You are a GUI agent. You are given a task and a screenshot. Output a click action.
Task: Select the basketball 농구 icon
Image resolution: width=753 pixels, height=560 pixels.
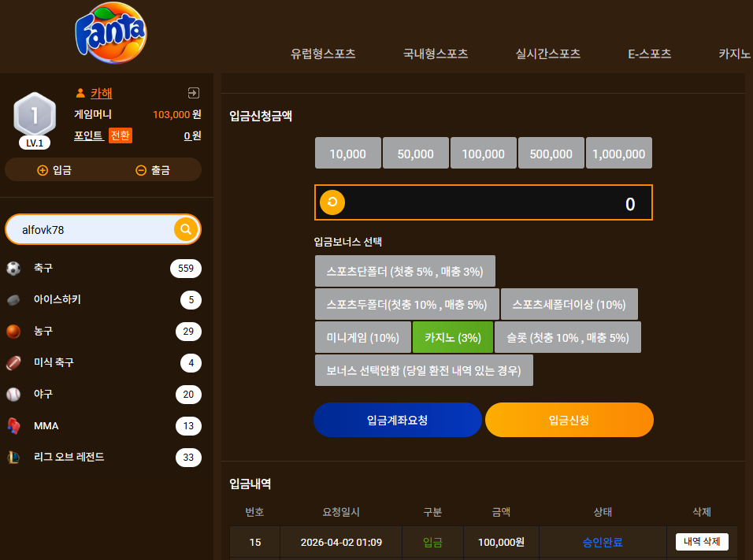pos(13,332)
